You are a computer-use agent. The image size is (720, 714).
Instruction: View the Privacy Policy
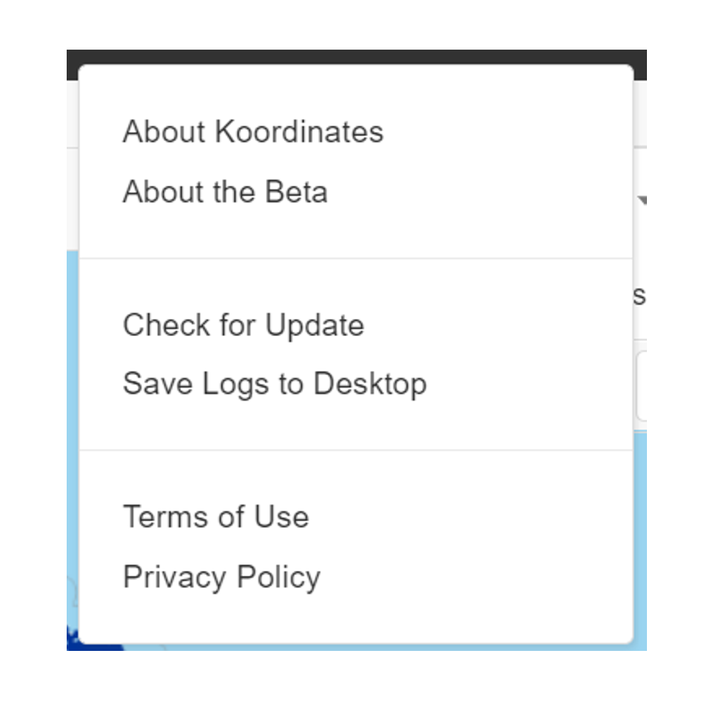pos(221,577)
